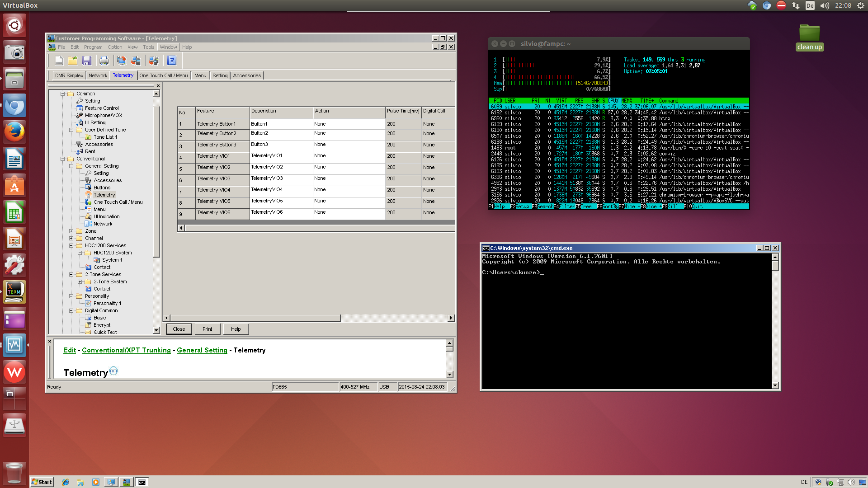Collapse the HDC1200 Services folder
This screenshot has width=868, height=488.
[71, 245]
